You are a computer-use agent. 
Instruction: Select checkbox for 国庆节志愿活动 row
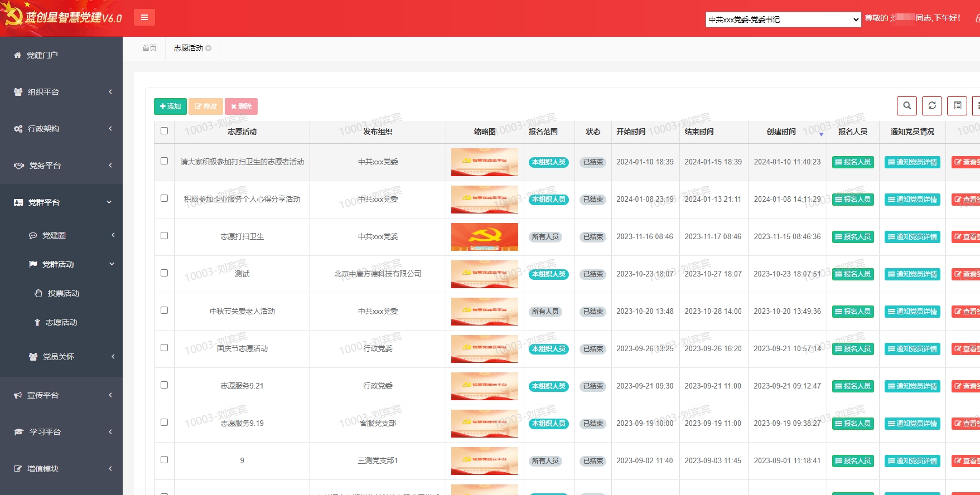(164, 347)
